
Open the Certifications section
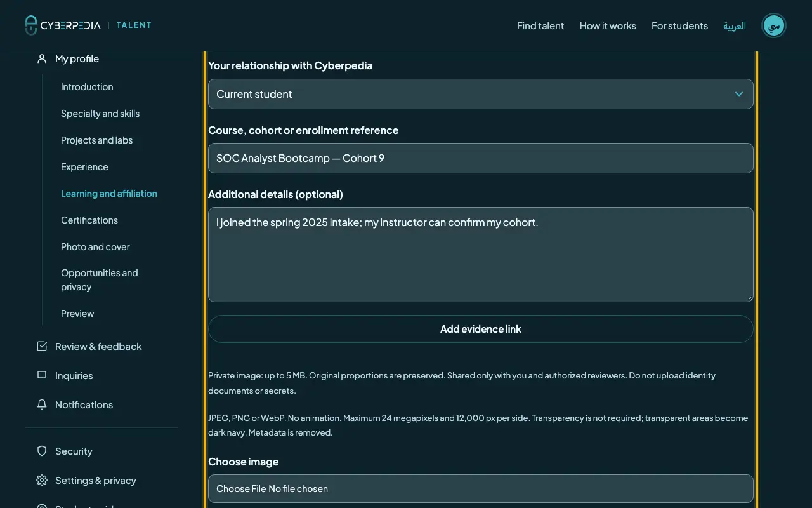pyautogui.click(x=89, y=220)
